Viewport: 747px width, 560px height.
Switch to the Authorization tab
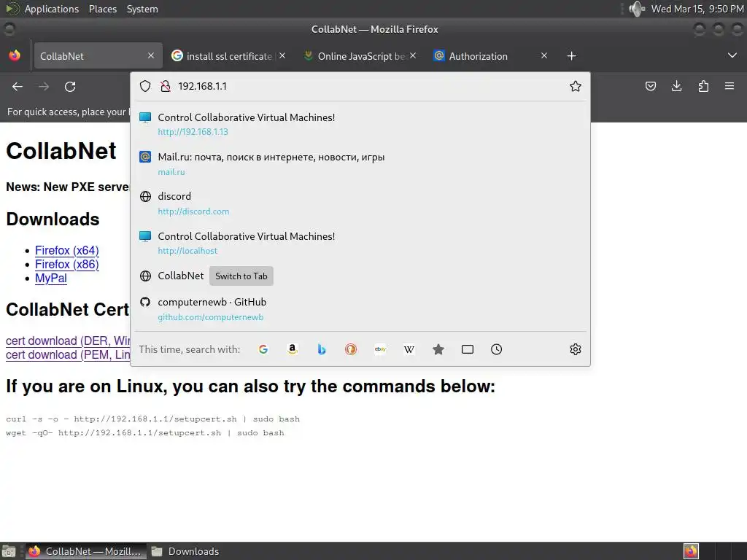pyautogui.click(x=492, y=56)
